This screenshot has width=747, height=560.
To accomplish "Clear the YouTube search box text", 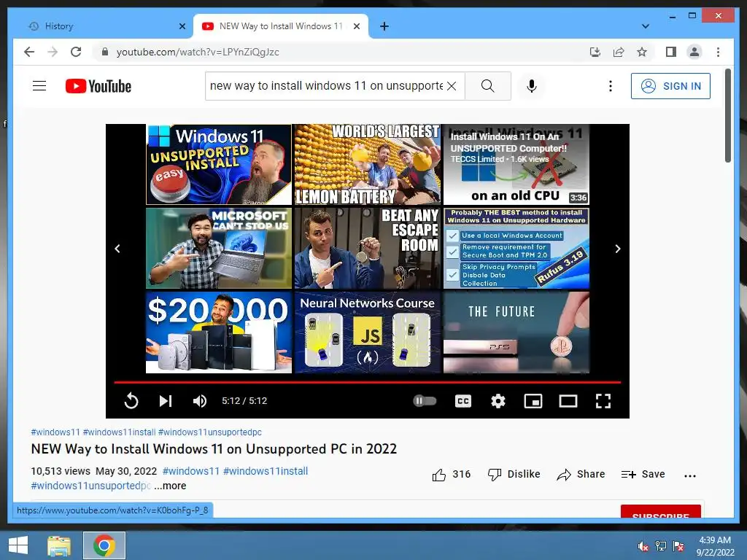I will point(452,86).
